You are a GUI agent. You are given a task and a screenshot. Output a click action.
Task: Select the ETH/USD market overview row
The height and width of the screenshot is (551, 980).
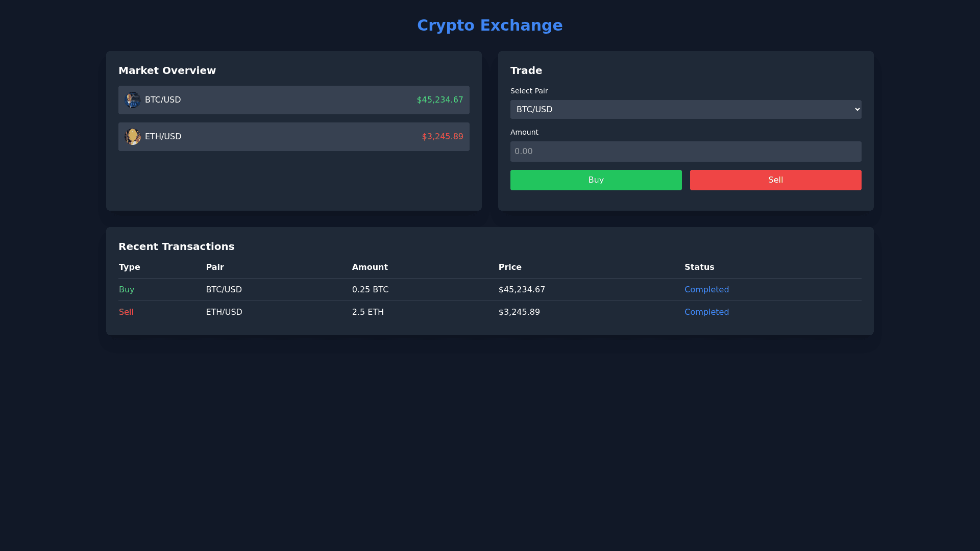click(x=293, y=137)
